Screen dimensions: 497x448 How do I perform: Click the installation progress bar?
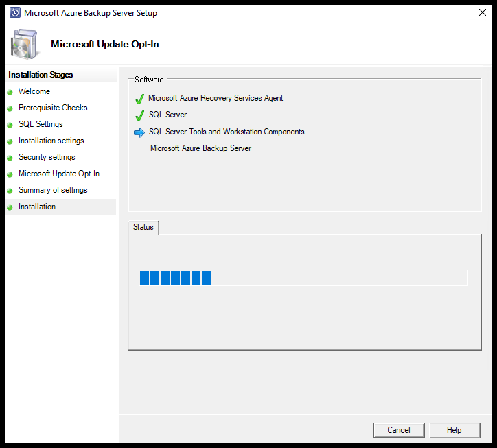(x=303, y=278)
